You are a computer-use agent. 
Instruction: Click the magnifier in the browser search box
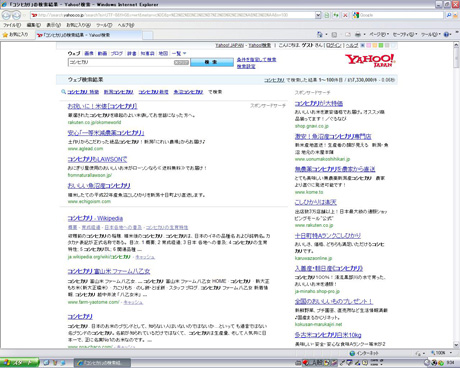click(x=449, y=15)
